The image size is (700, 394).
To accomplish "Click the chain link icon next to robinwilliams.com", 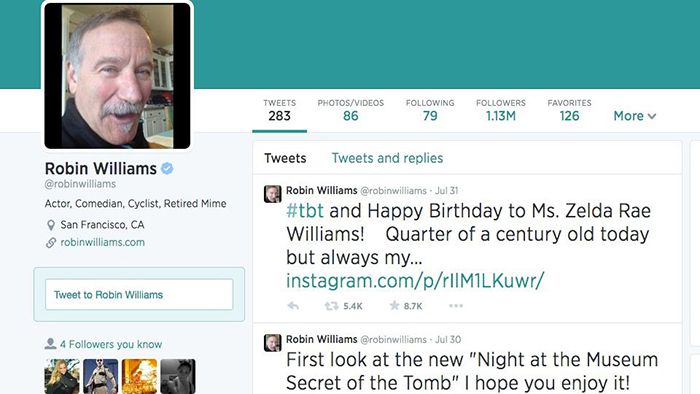I will coord(51,242).
